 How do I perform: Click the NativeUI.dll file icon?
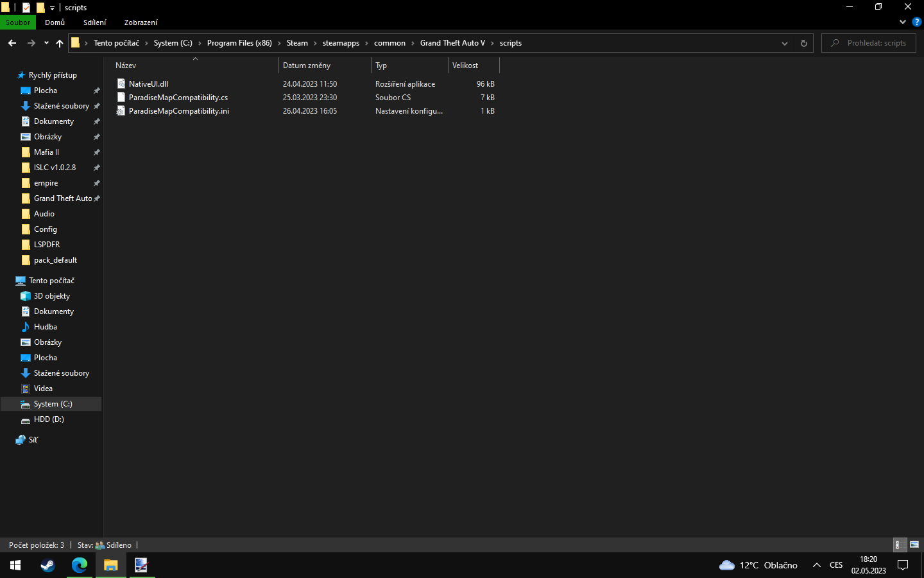121,84
